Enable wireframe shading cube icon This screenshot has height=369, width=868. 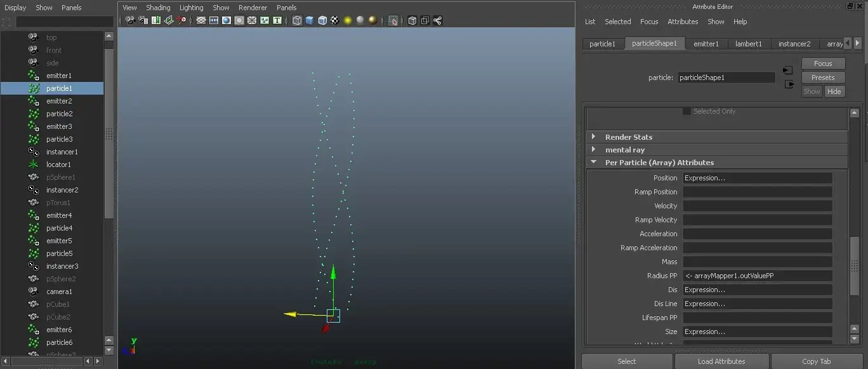[297, 20]
